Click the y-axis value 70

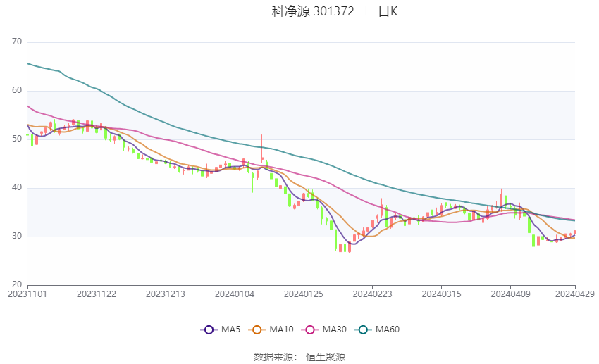coord(17,42)
